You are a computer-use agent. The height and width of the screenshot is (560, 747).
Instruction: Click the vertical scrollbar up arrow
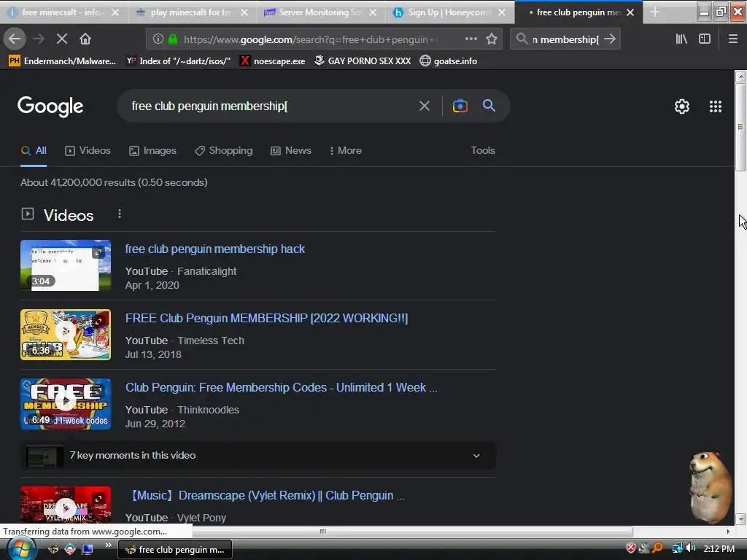[740, 76]
